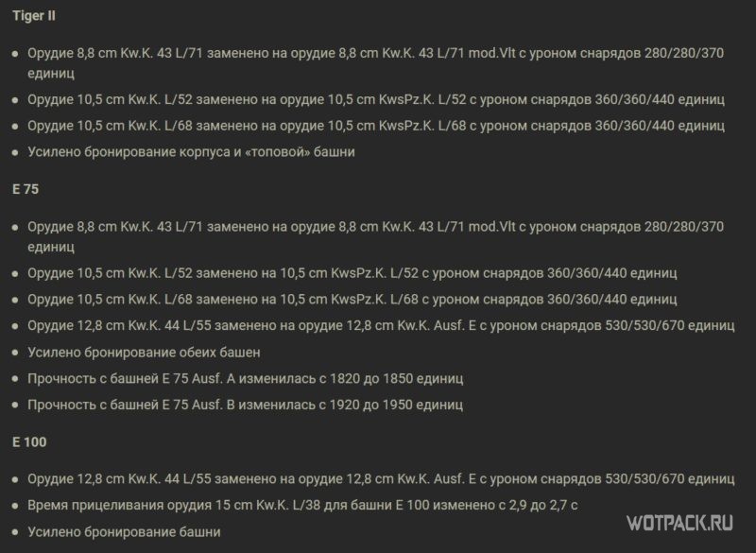Click the "Усилено бронирование башни" line

(124, 532)
